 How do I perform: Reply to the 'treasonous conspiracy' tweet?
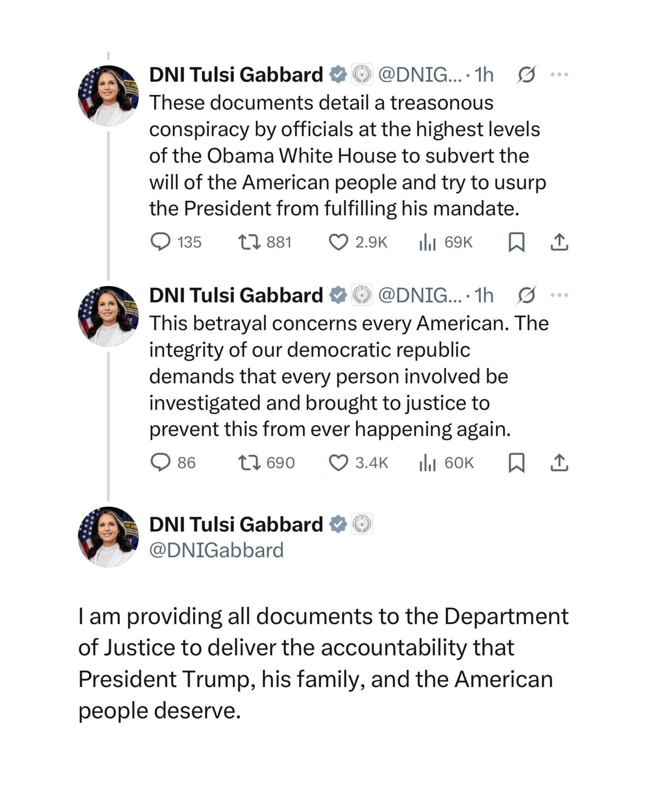[x=160, y=241]
